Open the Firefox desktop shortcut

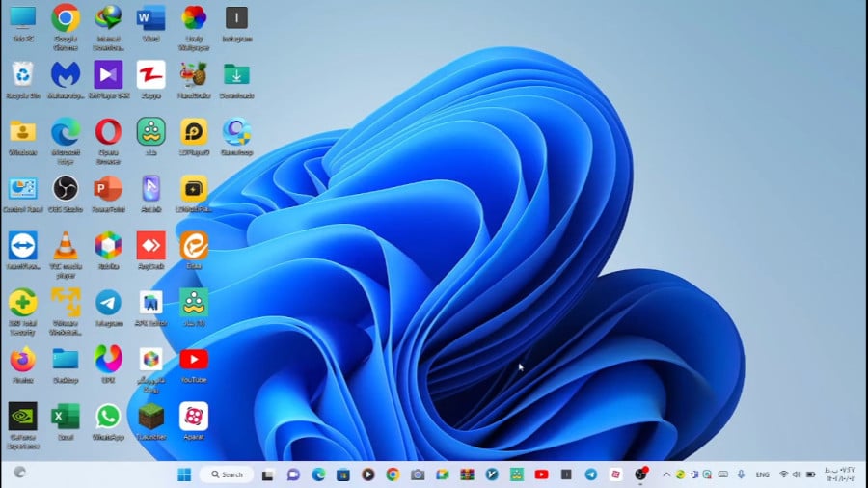pos(22,359)
